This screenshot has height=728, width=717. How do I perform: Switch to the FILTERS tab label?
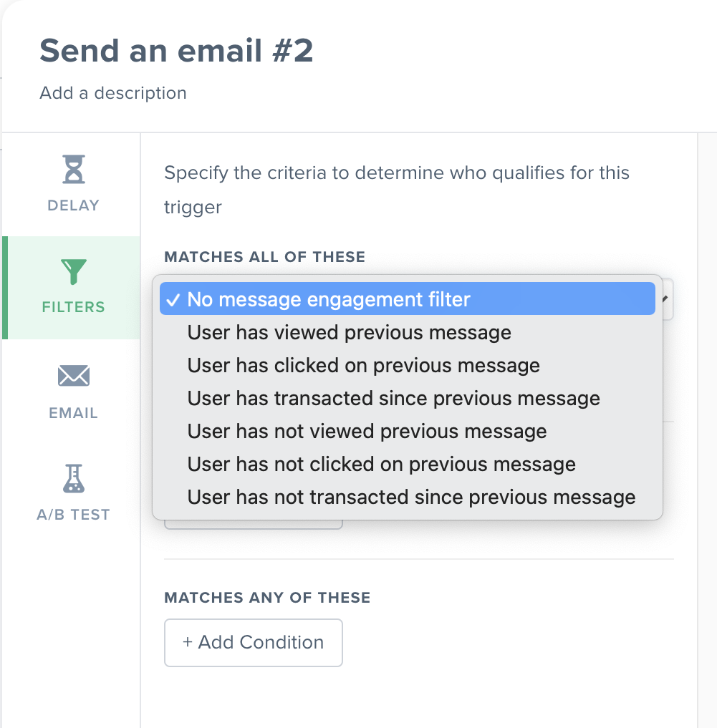click(74, 307)
